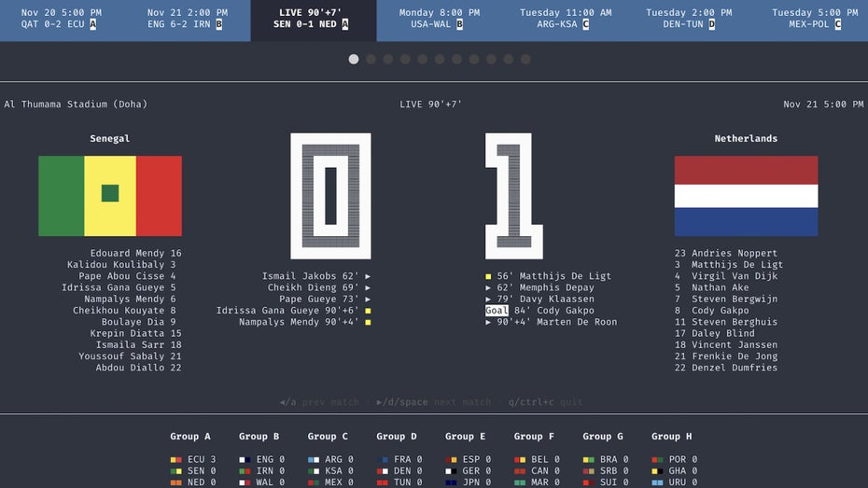This screenshot has width=868, height=488.
Task: Click the substitution arrow beside Ismail Jakobs 62'
Action: (x=368, y=277)
